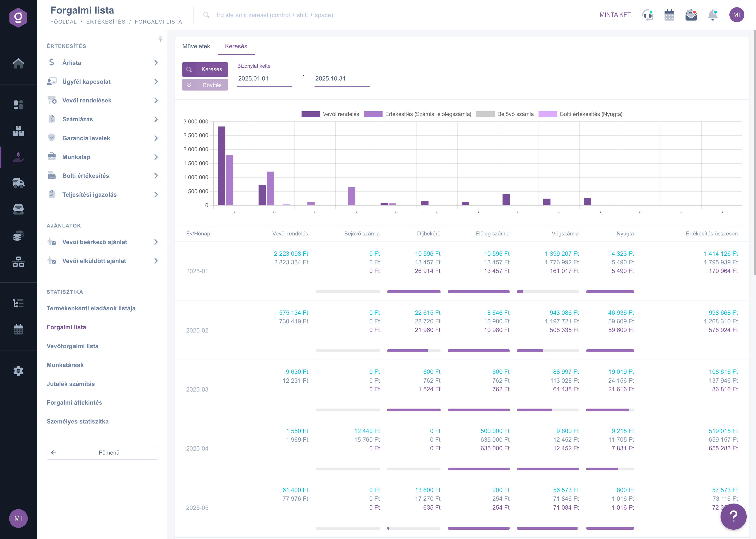756x539 pixels.
Task: Click the notification bell icon
Action: point(713,15)
